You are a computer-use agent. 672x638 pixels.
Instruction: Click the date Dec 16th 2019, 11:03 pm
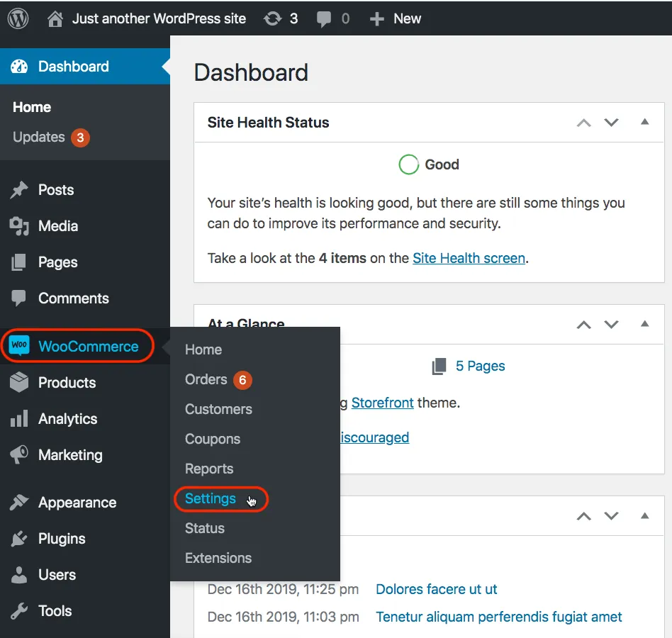pyautogui.click(x=283, y=617)
